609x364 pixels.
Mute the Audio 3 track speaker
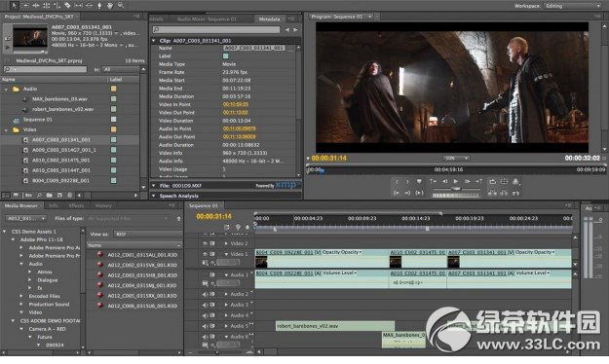[206, 305]
